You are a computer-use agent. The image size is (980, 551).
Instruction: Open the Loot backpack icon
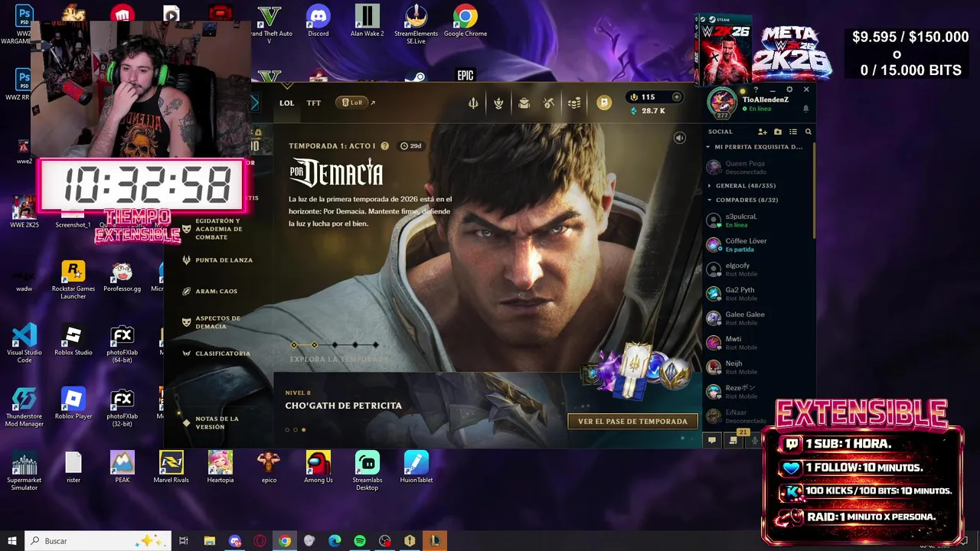click(524, 103)
